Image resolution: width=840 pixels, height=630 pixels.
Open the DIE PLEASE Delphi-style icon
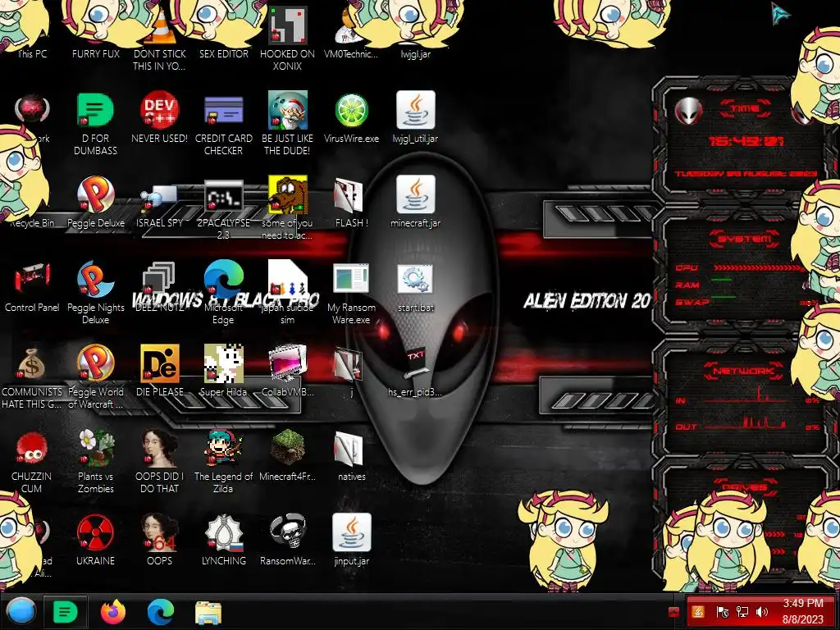(160, 363)
